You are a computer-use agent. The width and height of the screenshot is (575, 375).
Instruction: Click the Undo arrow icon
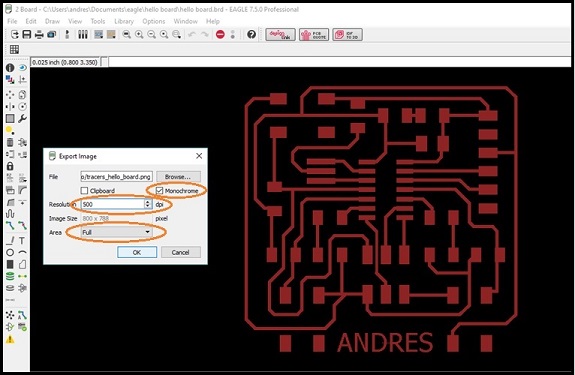192,35
